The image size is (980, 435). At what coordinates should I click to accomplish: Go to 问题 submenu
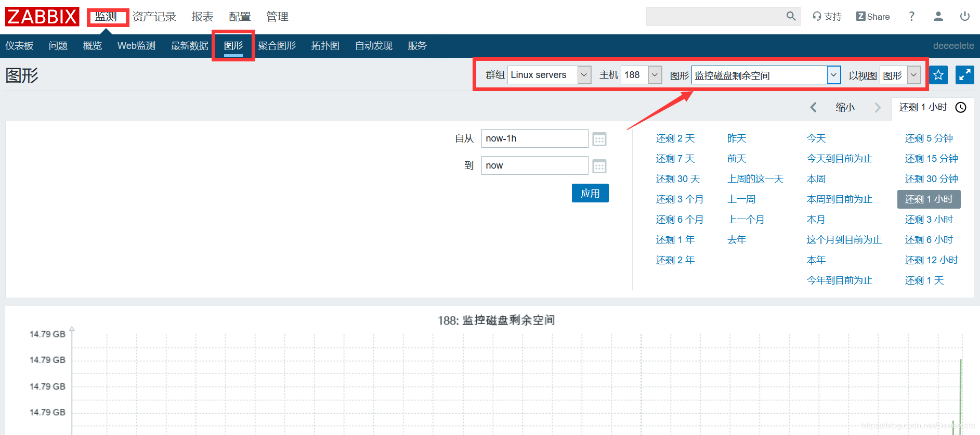[x=58, y=46]
